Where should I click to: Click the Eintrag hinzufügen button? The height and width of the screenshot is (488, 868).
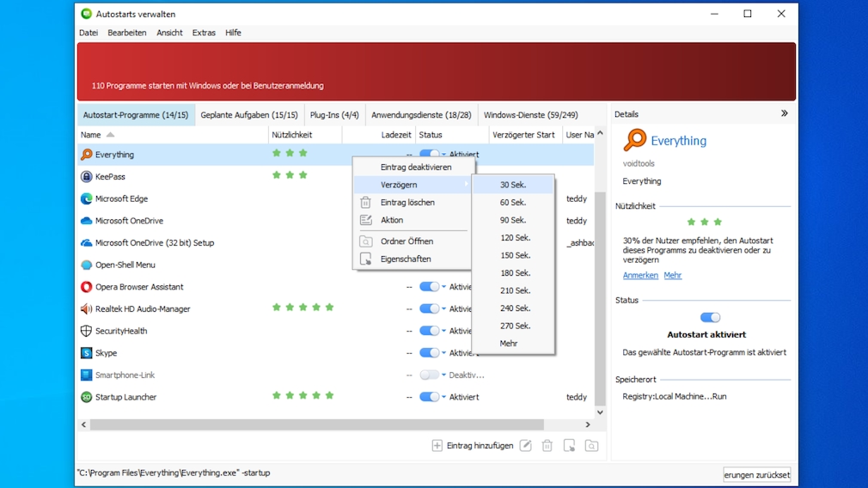coord(473,445)
